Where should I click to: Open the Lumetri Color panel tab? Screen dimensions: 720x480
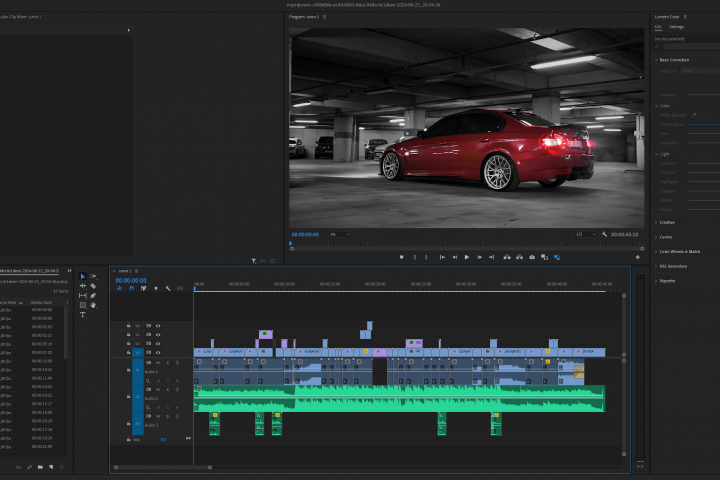[x=667, y=17]
